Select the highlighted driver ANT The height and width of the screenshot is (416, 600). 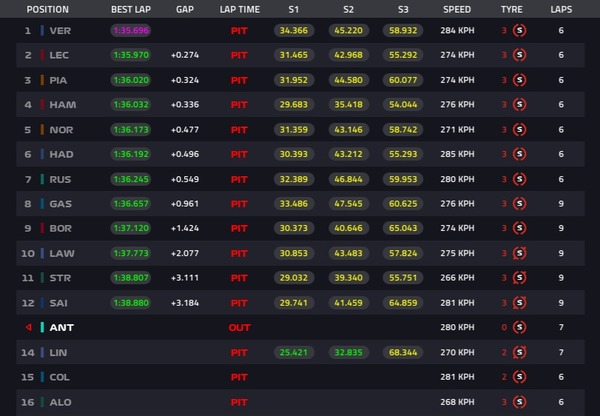(62, 328)
